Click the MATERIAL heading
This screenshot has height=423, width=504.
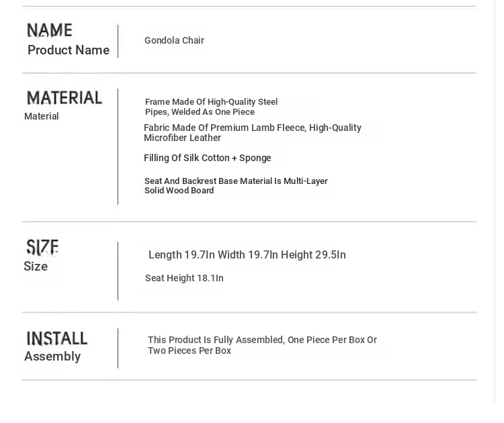[65, 98]
